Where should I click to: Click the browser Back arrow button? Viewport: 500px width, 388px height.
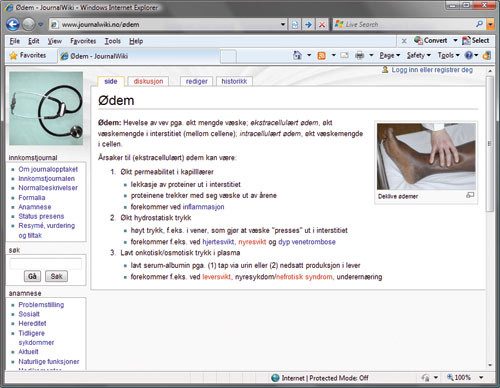point(13,24)
